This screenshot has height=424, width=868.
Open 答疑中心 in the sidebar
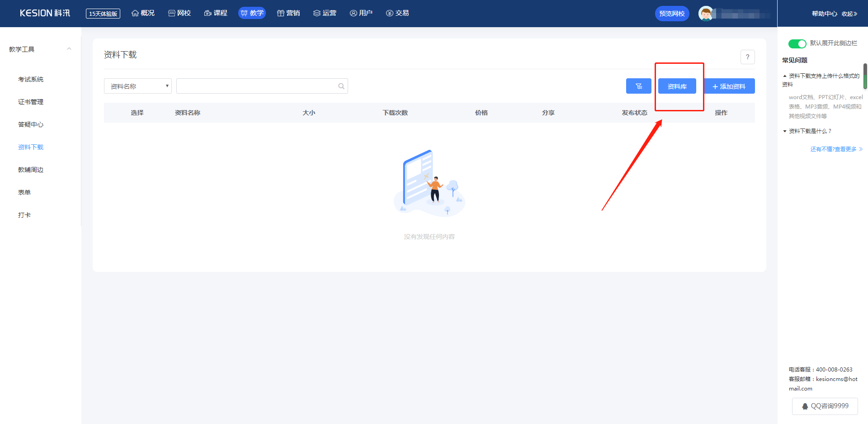click(31, 124)
